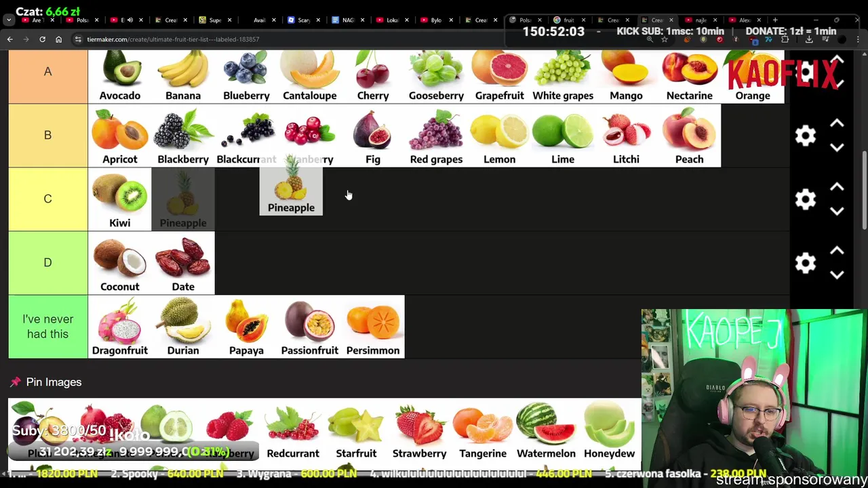Move tier C row down
Screen dimensions: 868x488
coord(837,211)
